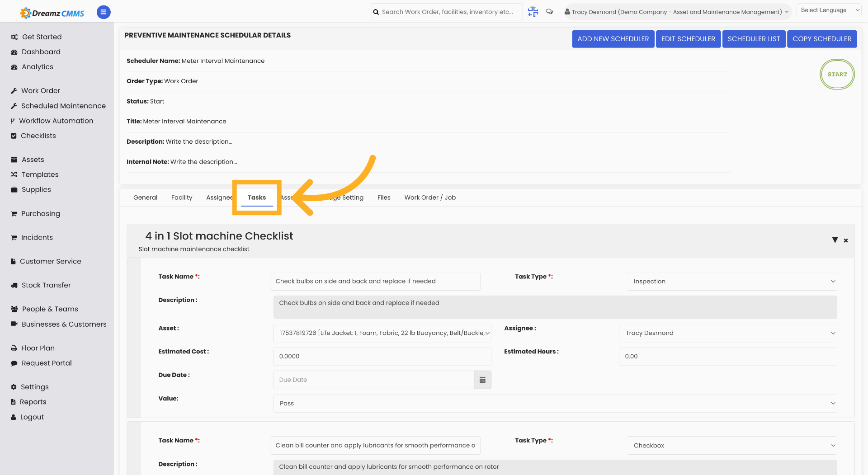Screen dimensions: 868x475
Task: Click the Estimated Hours field
Action: (x=728, y=356)
